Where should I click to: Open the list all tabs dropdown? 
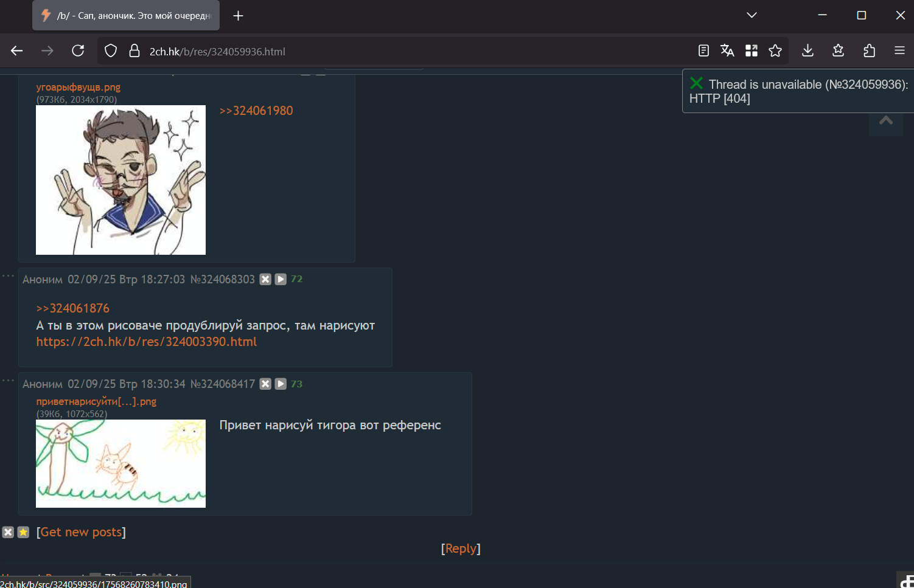pyautogui.click(x=752, y=15)
